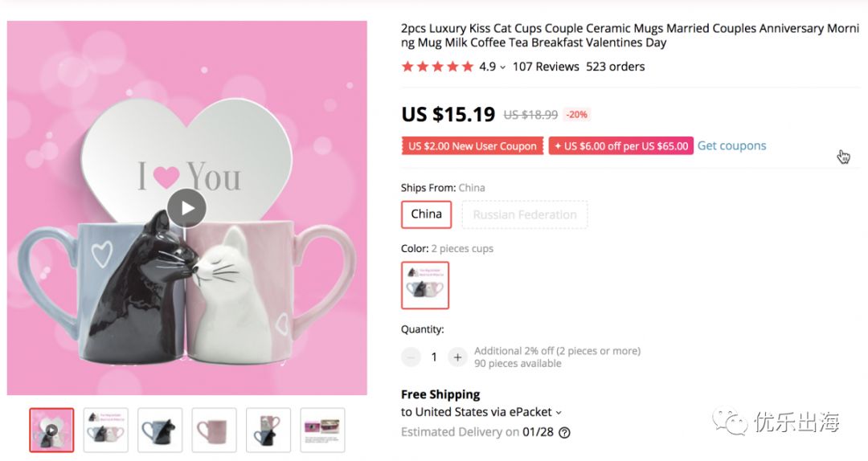The height and width of the screenshot is (461, 868).
Task: Select China as ships-from option
Action: [x=426, y=214]
